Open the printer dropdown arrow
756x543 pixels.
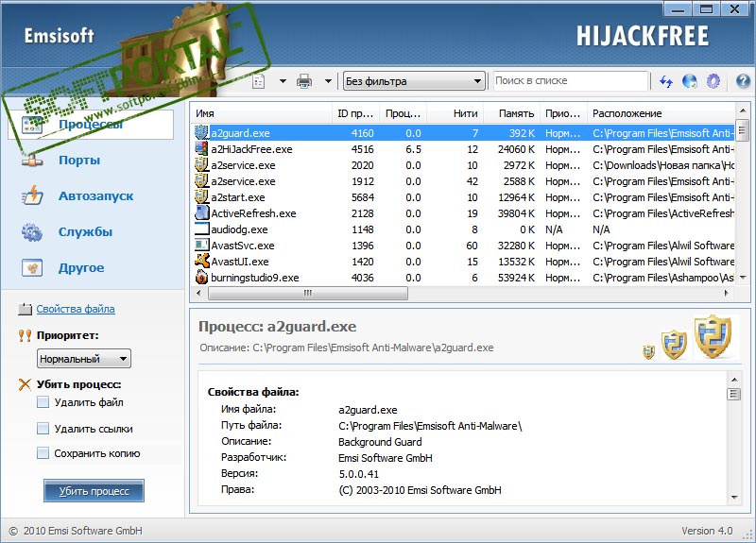tap(328, 81)
